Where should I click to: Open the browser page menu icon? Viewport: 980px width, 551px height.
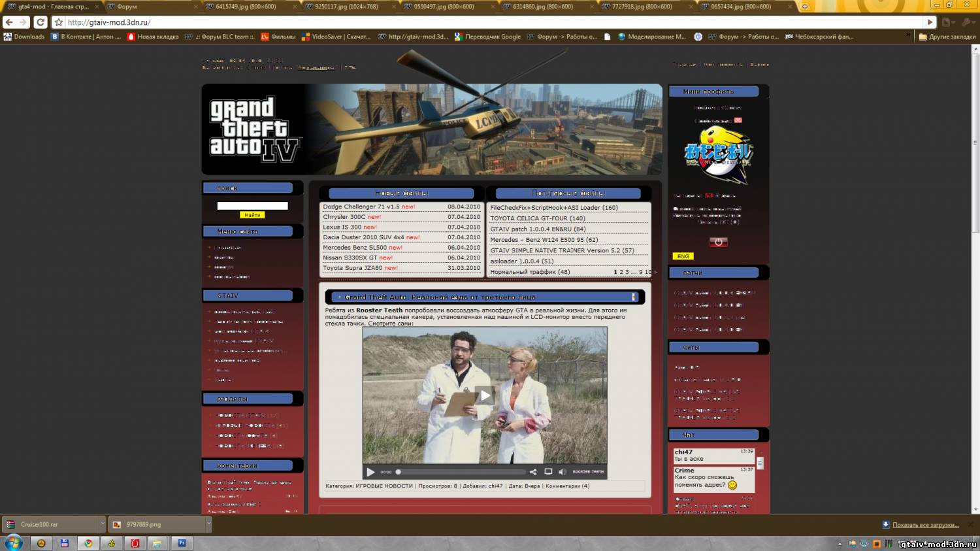[x=947, y=22]
